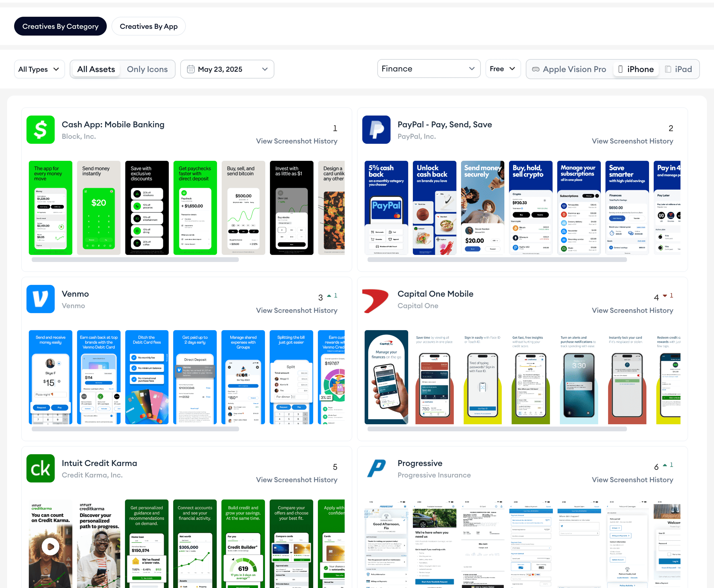
Task: Switch asset filter to Only Icons
Action: [147, 69]
